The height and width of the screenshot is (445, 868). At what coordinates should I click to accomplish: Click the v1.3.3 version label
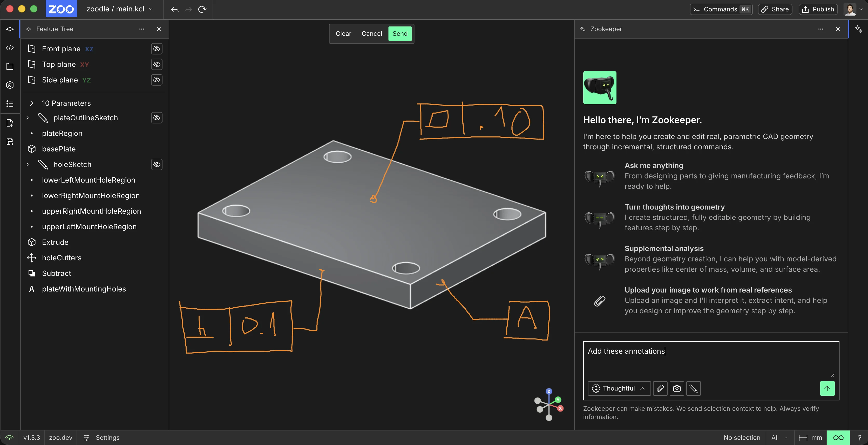click(x=32, y=437)
